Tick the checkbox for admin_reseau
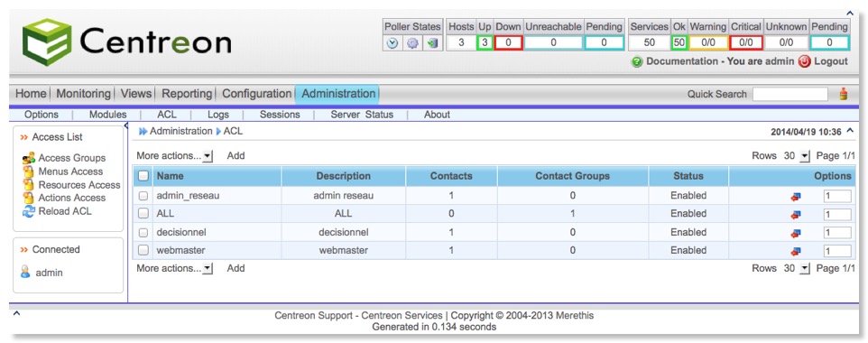Image resolution: width=868 pixels, height=343 pixels. pyautogui.click(x=143, y=196)
